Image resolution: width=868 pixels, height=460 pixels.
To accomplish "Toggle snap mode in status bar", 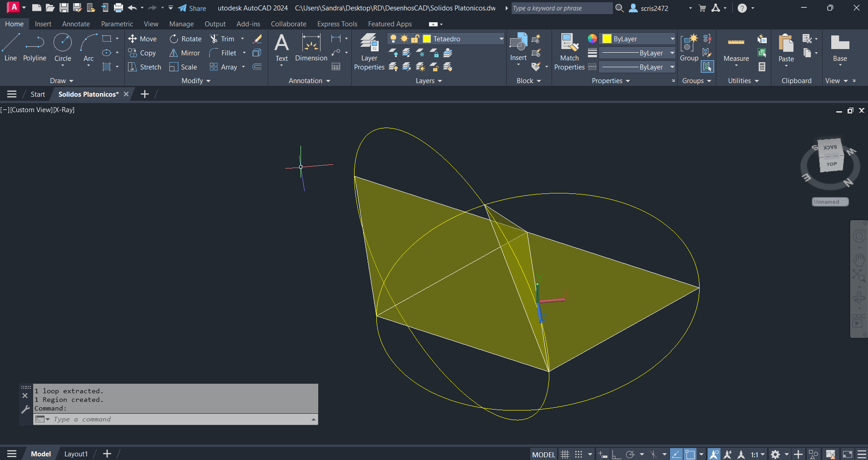I will (578, 454).
